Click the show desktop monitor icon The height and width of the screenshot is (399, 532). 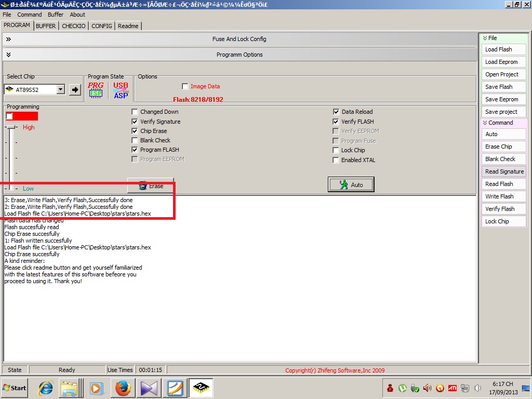click(x=526, y=388)
